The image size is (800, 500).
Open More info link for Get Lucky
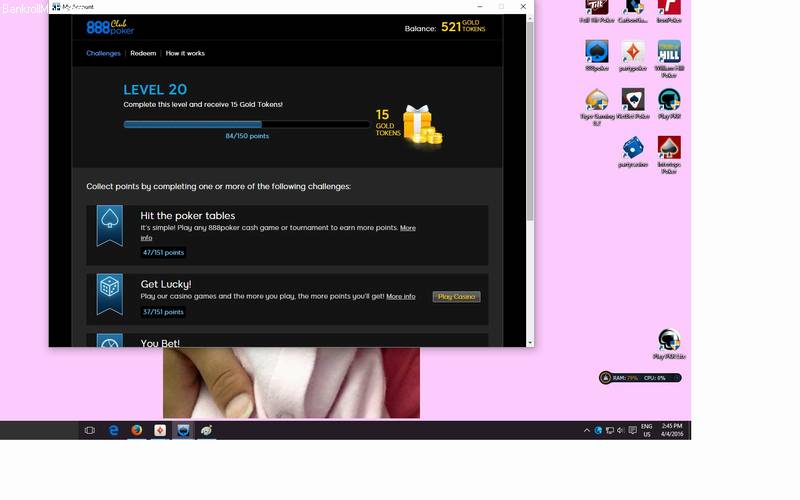pyautogui.click(x=401, y=296)
